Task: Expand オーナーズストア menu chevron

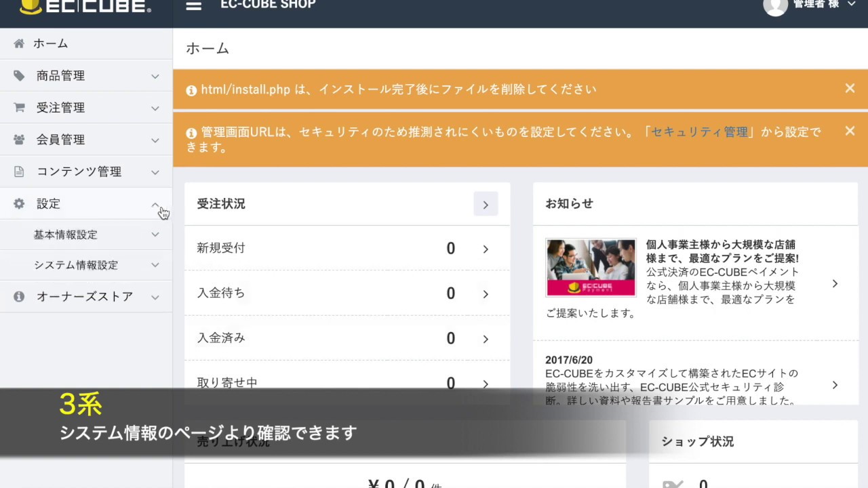Action: pyautogui.click(x=155, y=297)
